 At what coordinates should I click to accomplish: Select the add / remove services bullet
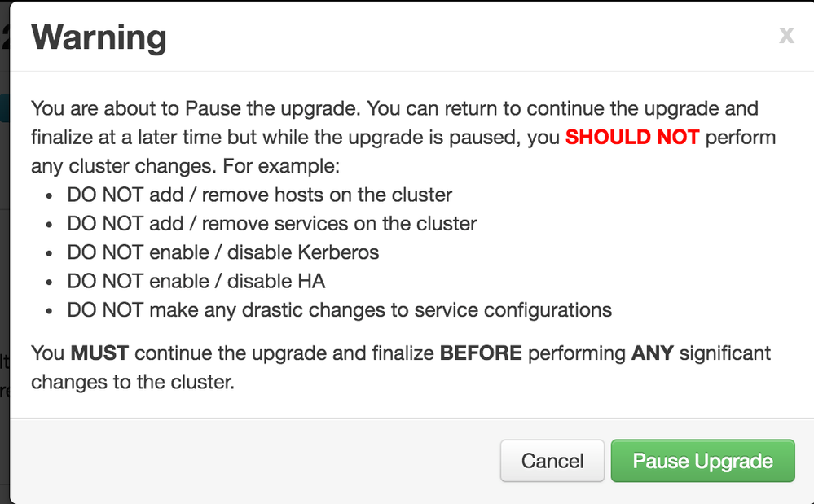[271, 223]
